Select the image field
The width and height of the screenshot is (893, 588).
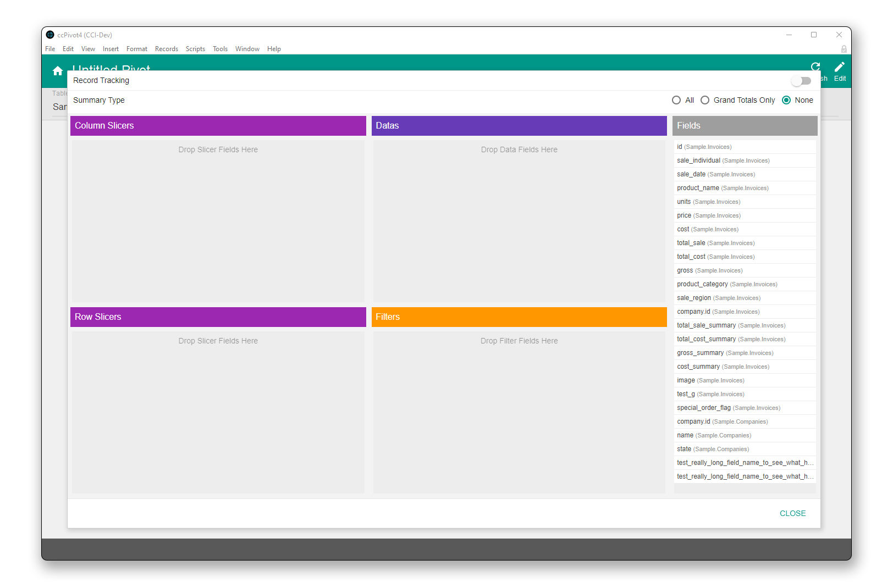click(745, 380)
